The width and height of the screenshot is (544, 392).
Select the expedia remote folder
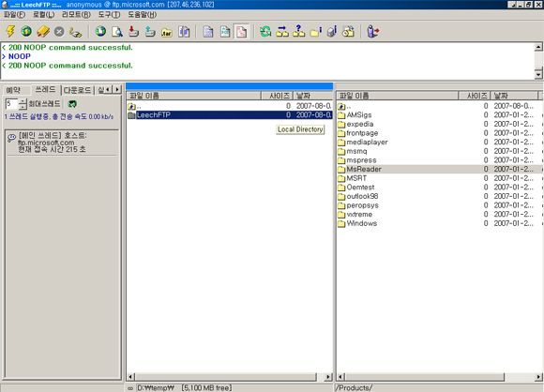click(439, 124)
